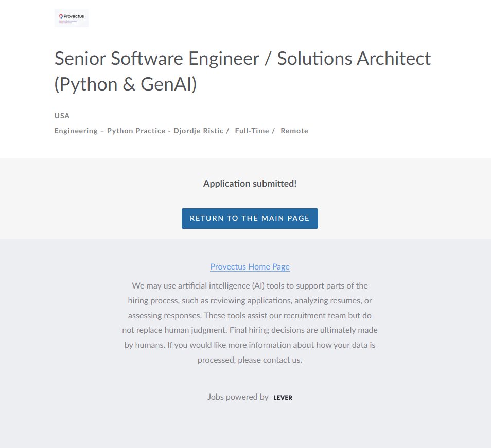The image size is (491, 448).
Task: Click the Senior Software Engineer job title
Action: point(157,59)
